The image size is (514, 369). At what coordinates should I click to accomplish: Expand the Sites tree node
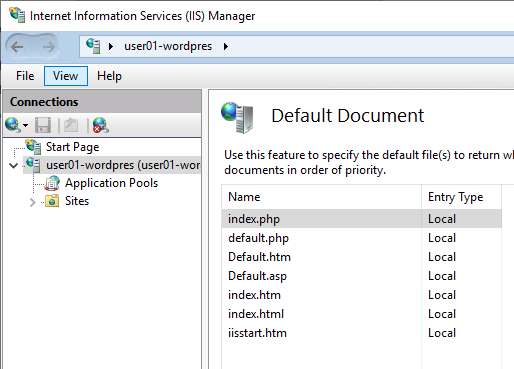pyautogui.click(x=32, y=202)
